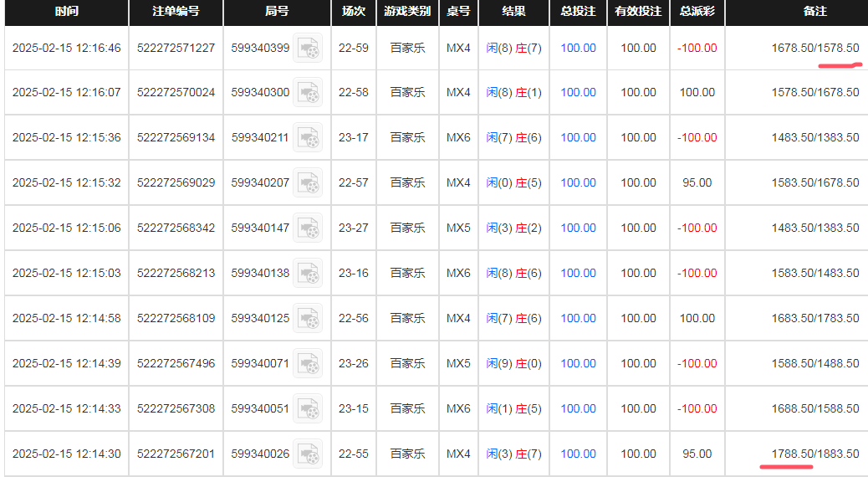Screen dimensions: 868x477
Task: Click the film icon for round 599340138
Action: click(308, 274)
